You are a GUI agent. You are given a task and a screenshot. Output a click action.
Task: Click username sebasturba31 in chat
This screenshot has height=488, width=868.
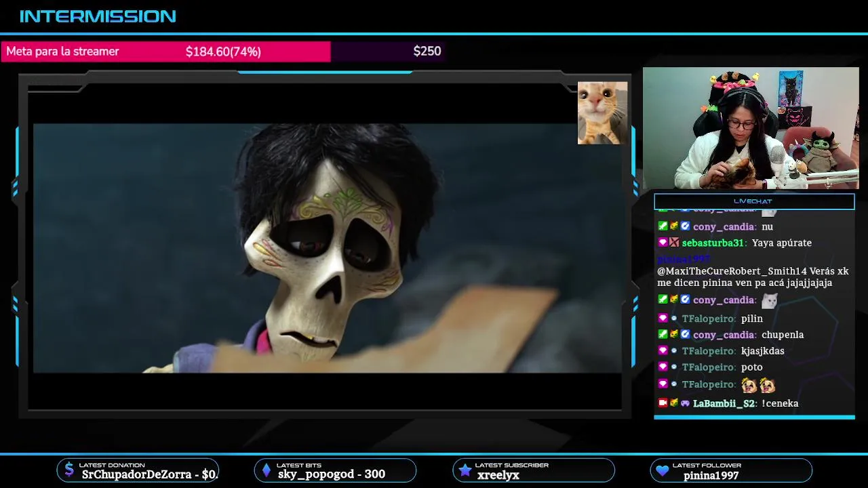(713, 243)
